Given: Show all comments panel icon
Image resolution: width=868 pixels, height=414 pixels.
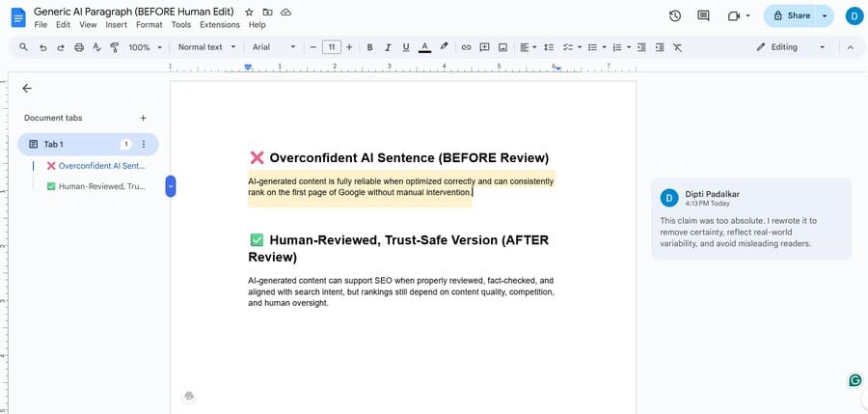Looking at the screenshot, I should (x=703, y=15).
